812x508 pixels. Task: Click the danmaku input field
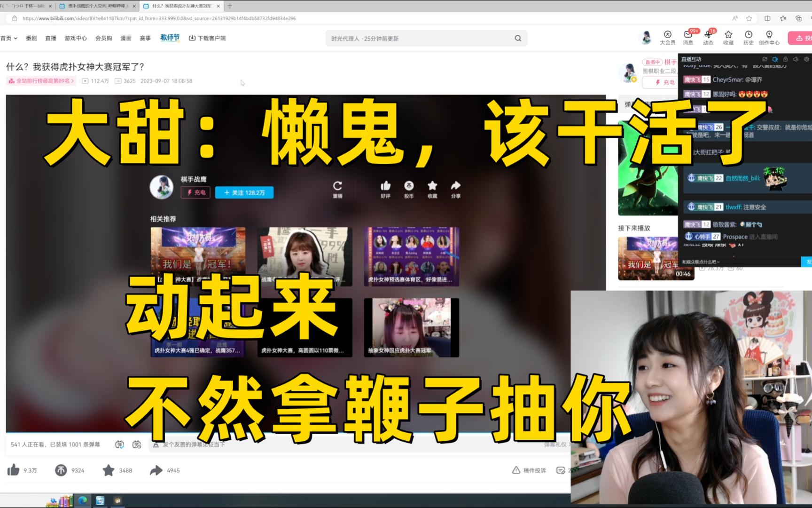tap(348, 444)
